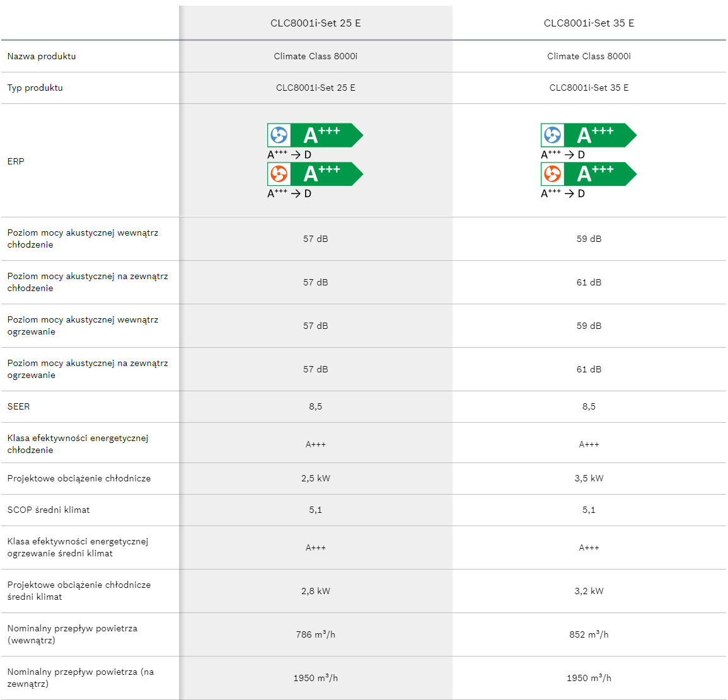Viewport: 728px width, 700px height.
Task: Click 'A+++ → D' scale under 25 E heating label
Action: tap(289, 193)
